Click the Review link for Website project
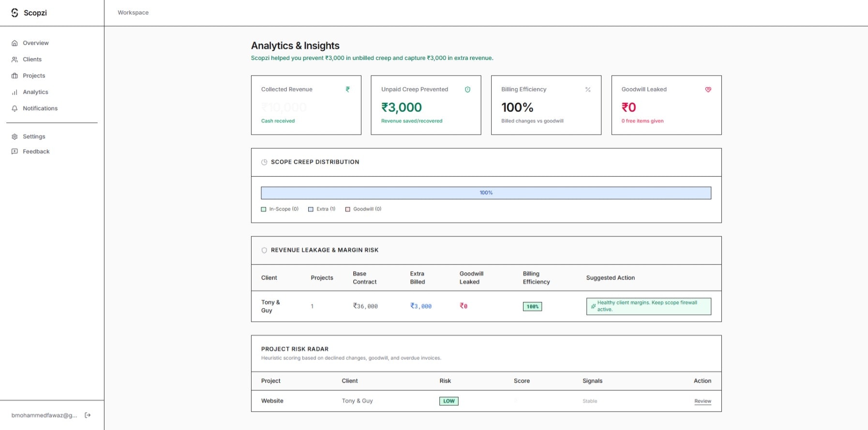 tap(703, 401)
